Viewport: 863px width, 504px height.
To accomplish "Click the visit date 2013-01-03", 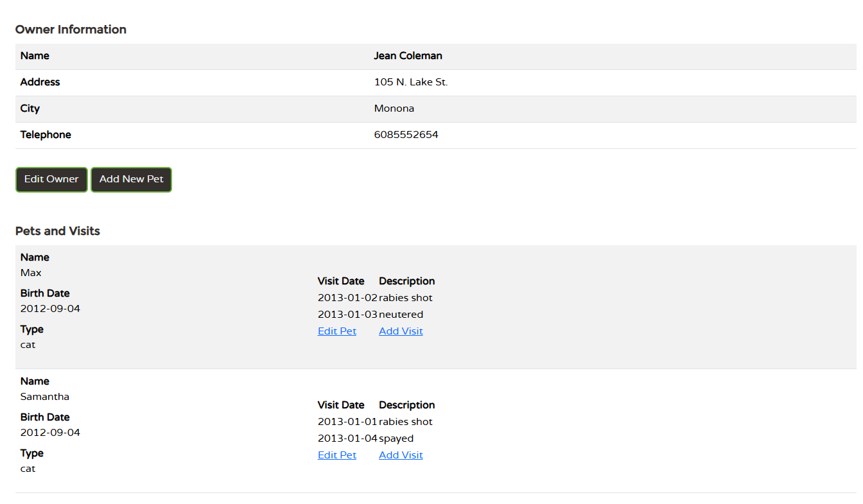I will click(347, 315).
